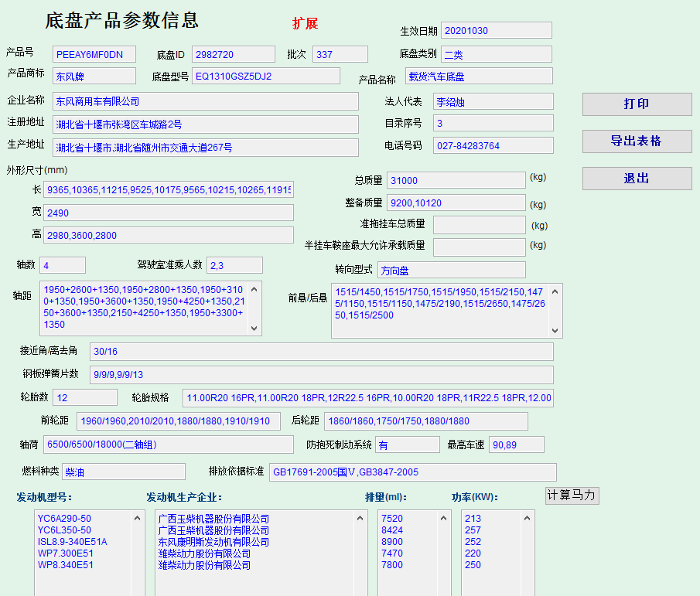The width and height of the screenshot is (700, 596).
Task: Focus the 轴荷 field
Action: 169,444
